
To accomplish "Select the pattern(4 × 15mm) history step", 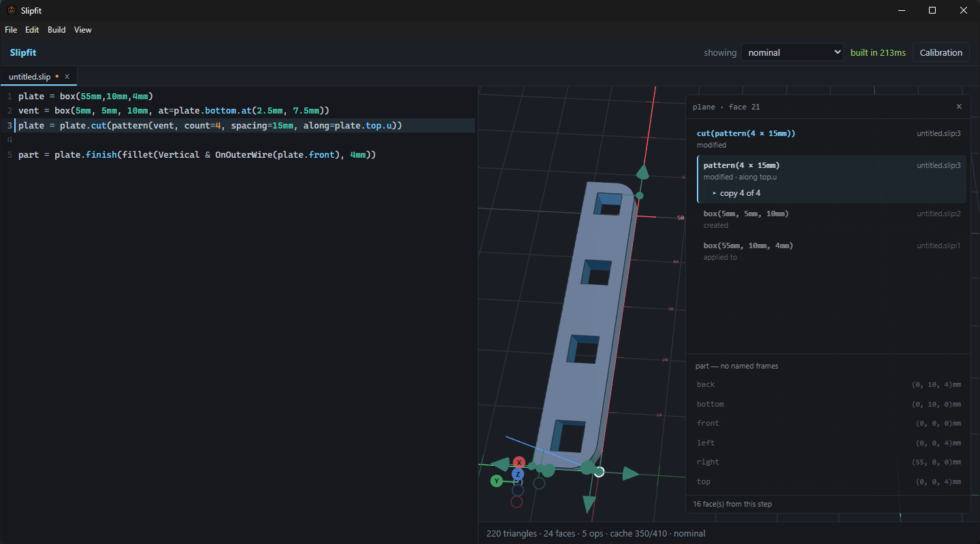I will click(832, 179).
